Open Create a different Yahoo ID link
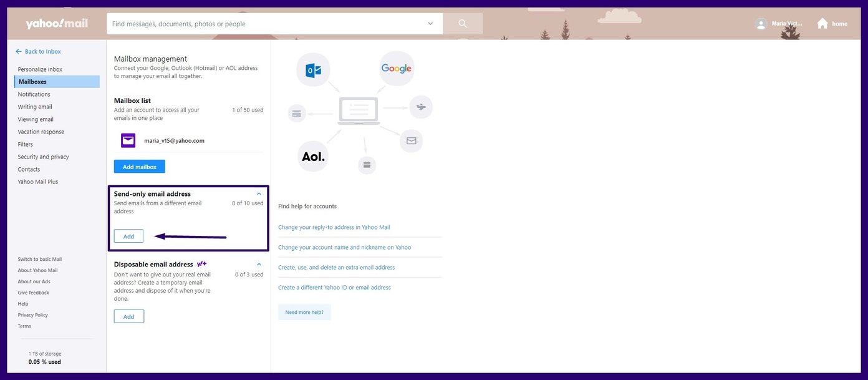This screenshot has height=380, width=868. pos(334,288)
